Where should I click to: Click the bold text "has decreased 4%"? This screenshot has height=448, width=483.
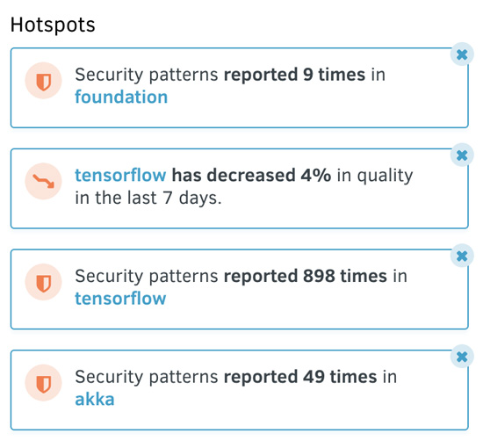(251, 176)
